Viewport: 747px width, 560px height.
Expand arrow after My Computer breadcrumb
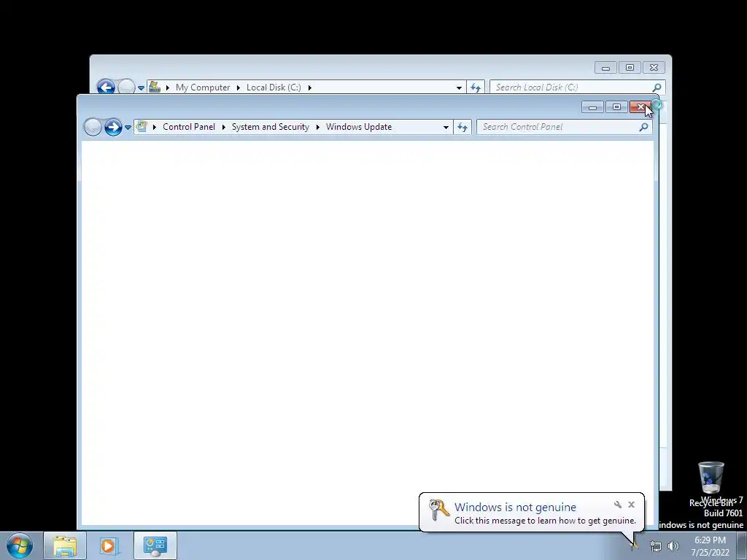[x=239, y=87]
